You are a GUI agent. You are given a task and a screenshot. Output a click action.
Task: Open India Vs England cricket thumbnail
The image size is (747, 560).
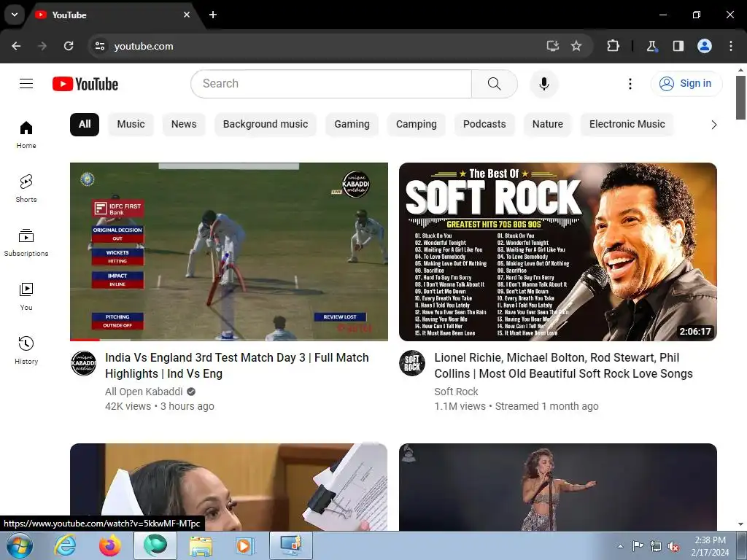point(228,252)
